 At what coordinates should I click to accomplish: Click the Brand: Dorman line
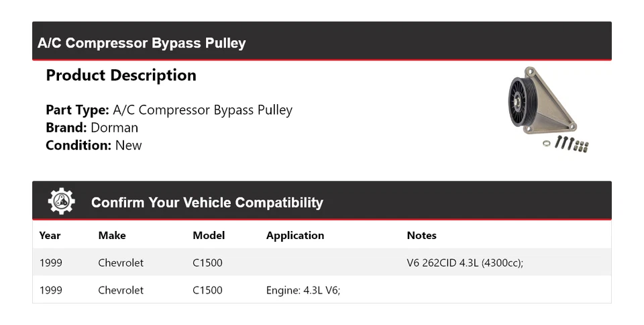tap(92, 128)
